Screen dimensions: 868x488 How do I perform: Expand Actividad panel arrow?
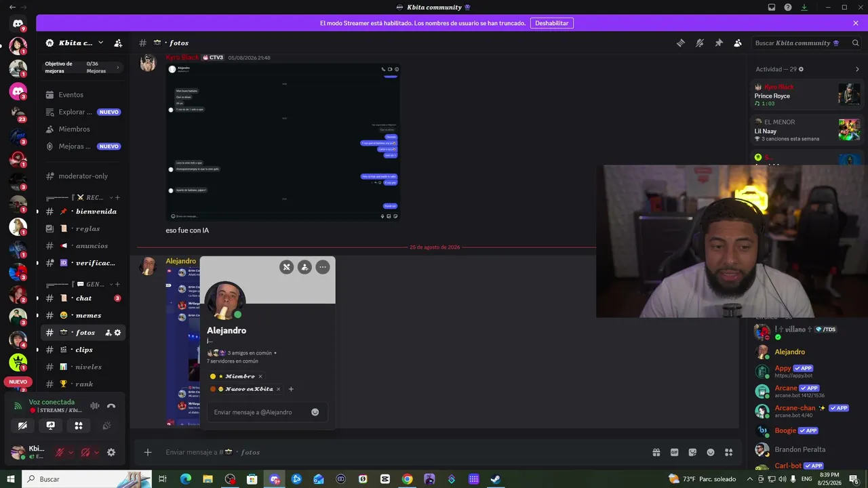click(x=857, y=69)
